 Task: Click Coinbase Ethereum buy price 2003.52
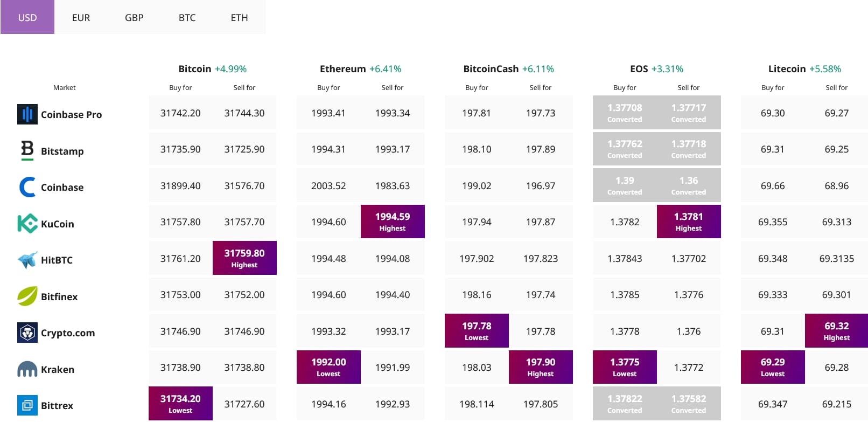(328, 185)
